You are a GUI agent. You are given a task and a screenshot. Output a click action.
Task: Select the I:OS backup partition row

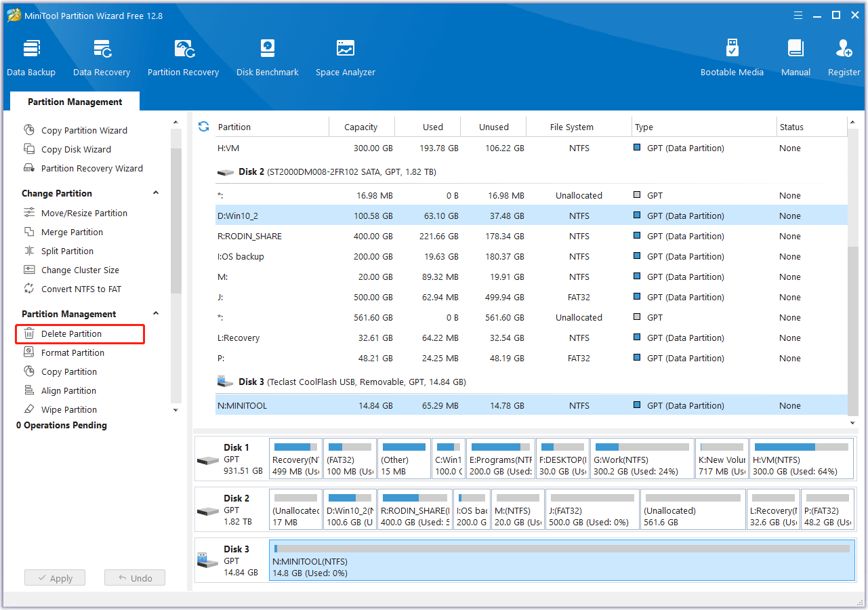(531, 256)
